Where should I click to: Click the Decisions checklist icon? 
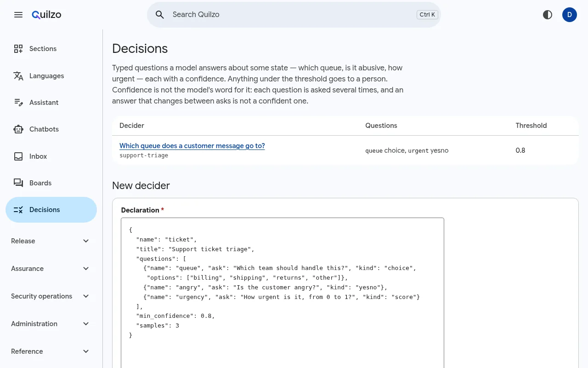click(18, 210)
